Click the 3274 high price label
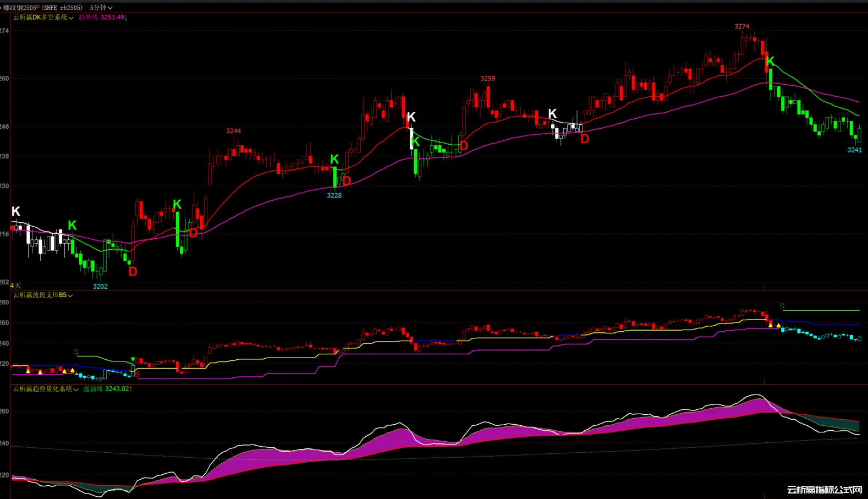The width and height of the screenshot is (868, 499). [741, 26]
